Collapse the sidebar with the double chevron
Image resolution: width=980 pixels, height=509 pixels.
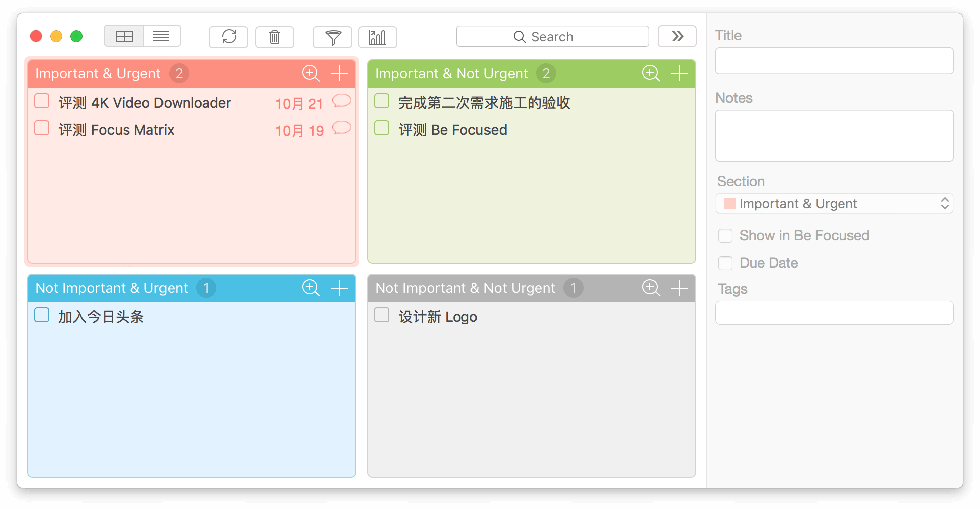click(677, 36)
